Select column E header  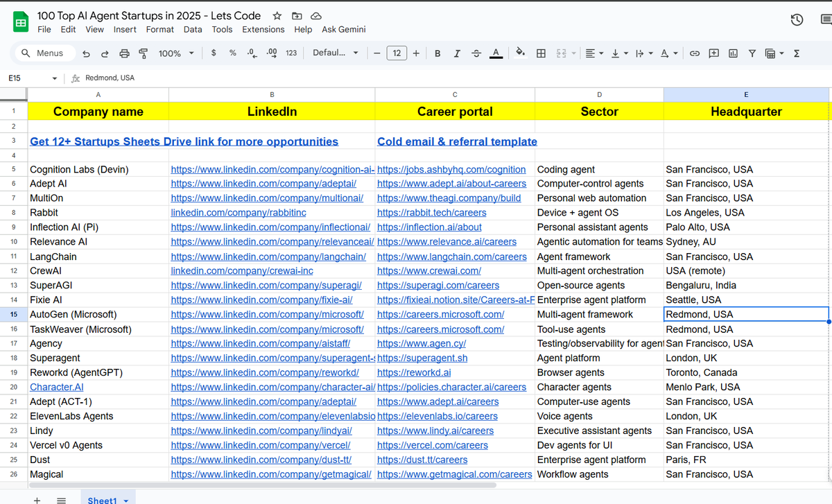(x=746, y=94)
